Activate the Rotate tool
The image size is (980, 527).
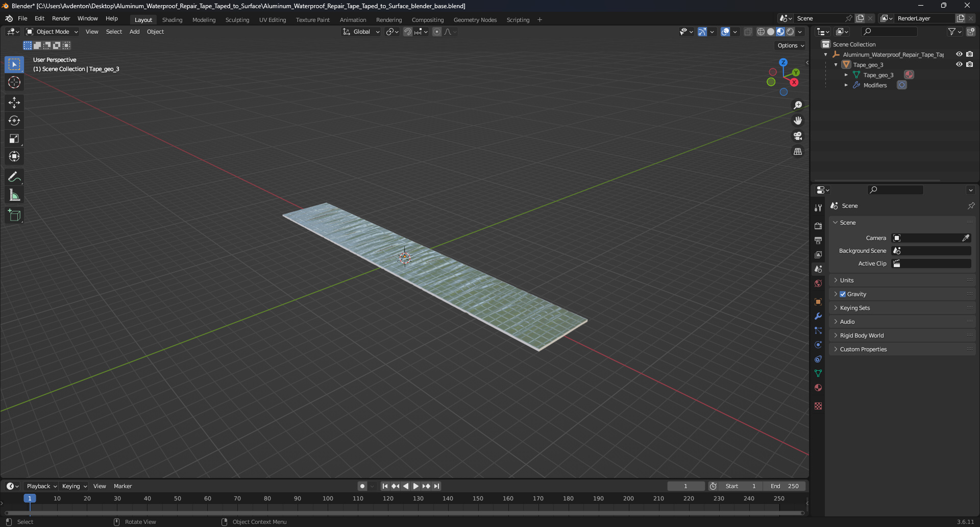(14, 121)
